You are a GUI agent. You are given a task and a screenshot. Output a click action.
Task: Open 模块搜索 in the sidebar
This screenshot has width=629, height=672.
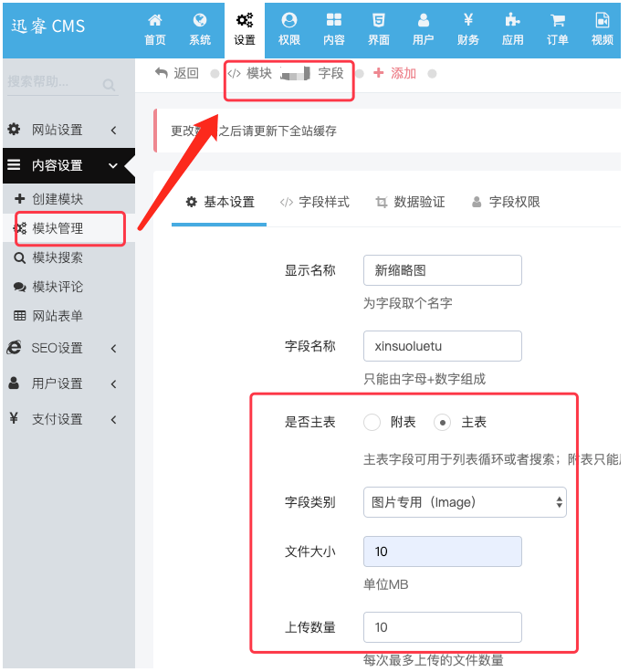(58, 257)
